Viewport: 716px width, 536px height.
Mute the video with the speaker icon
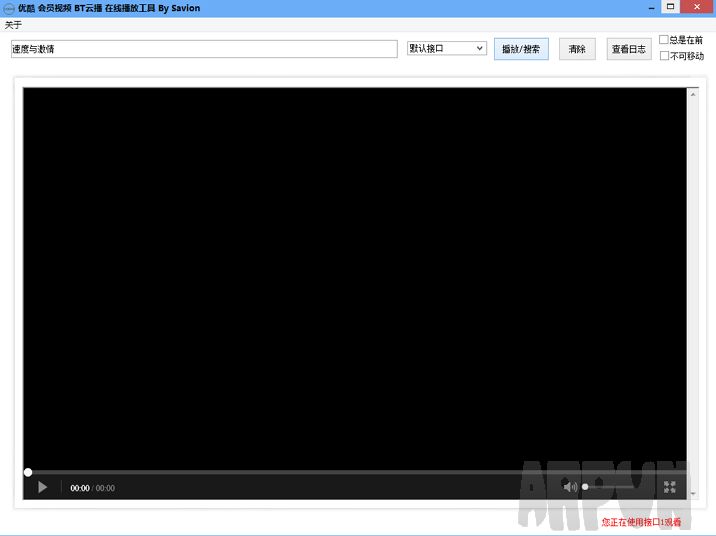click(569, 487)
